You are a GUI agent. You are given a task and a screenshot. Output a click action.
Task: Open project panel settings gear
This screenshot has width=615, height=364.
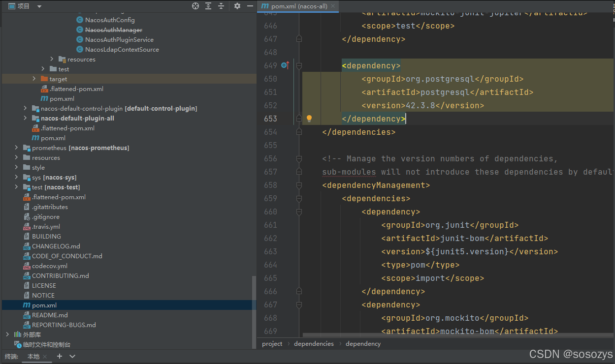click(237, 6)
